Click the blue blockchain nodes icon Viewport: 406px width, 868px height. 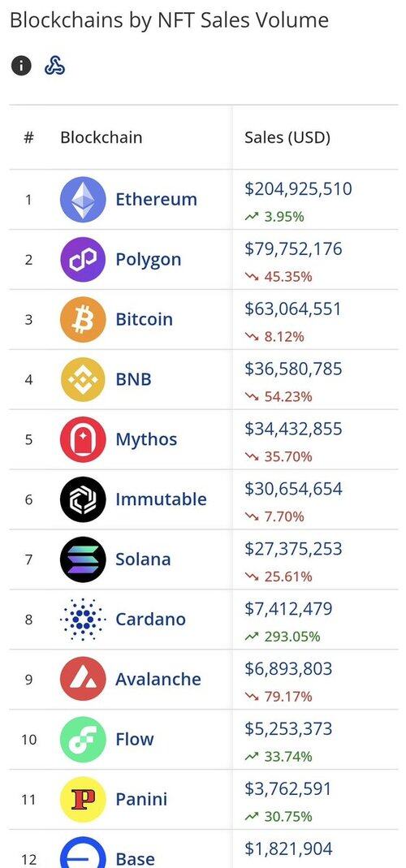[x=55, y=66]
